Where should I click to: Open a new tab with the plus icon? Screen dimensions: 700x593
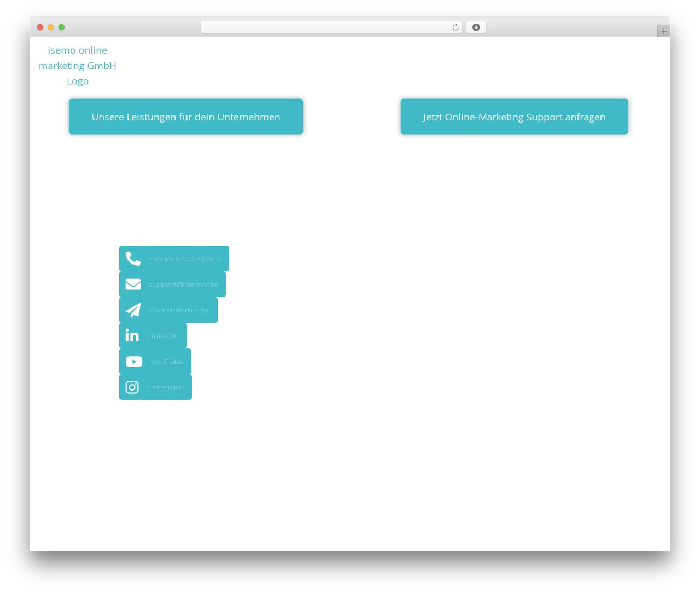(x=663, y=31)
